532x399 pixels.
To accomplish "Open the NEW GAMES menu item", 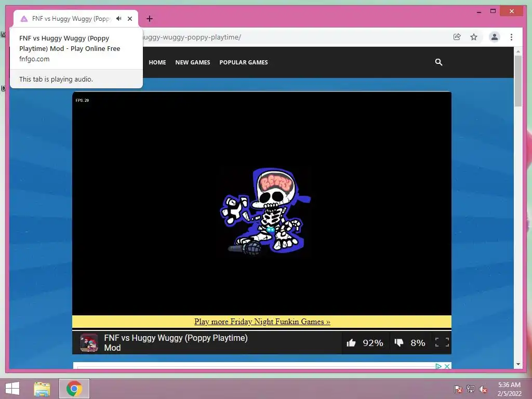I will [193, 62].
